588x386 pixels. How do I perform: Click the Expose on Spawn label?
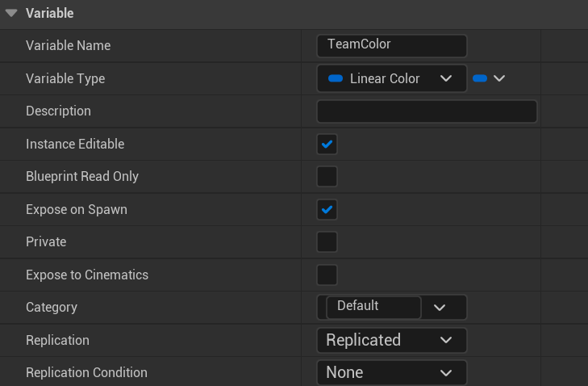click(x=76, y=210)
